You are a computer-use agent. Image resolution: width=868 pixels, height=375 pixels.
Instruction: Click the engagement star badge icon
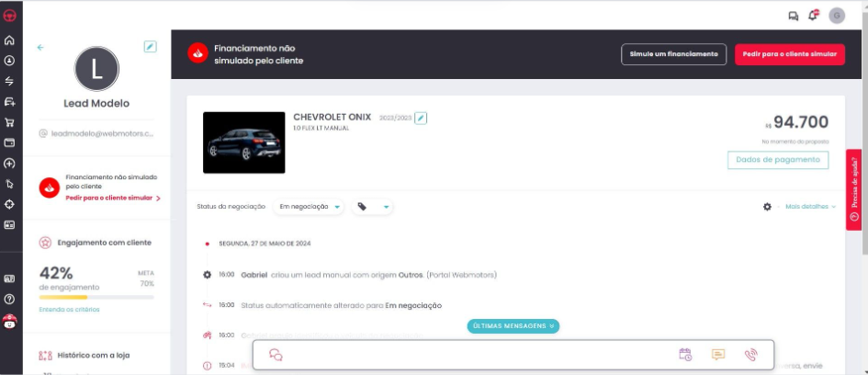click(45, 243)
